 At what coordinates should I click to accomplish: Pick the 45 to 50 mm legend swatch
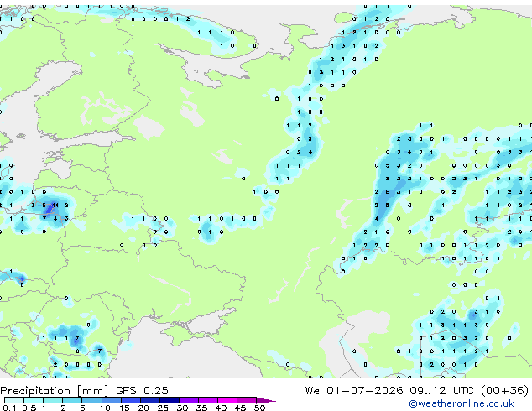pyautogui.click(x=247, y=400)
